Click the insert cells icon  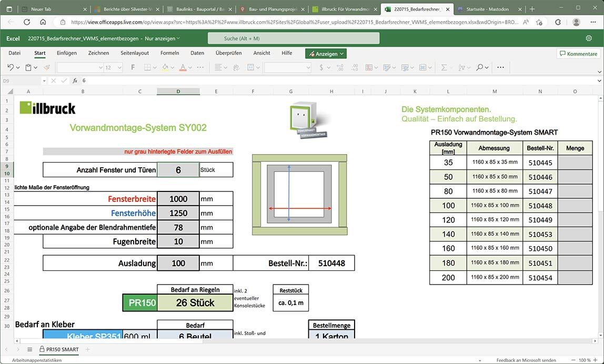coord(422,67)
